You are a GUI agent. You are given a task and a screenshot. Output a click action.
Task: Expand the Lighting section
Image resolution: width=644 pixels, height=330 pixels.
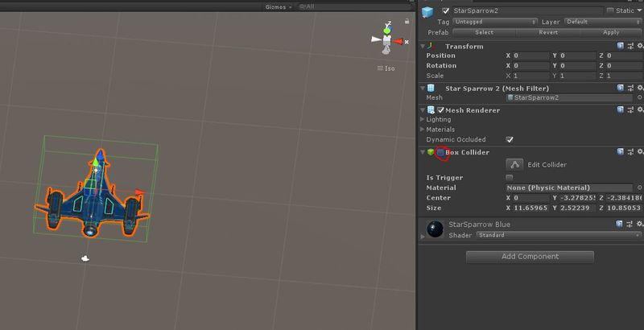point(422,119)
